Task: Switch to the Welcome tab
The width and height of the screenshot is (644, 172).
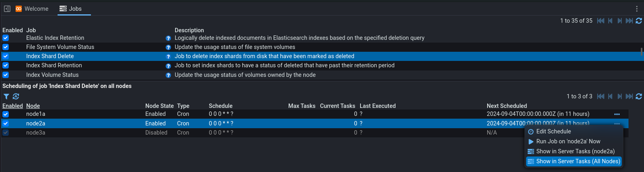Action: click(32, 9)
